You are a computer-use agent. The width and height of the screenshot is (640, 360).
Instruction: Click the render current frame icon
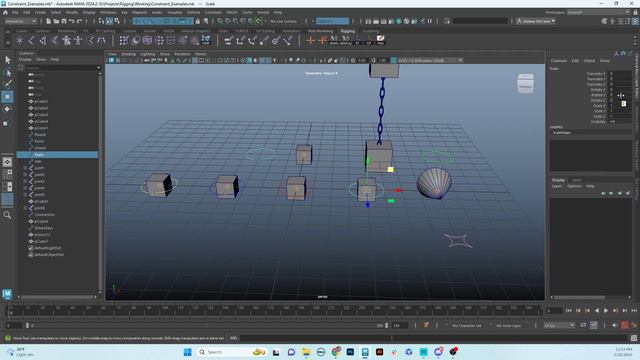point(376,21)
